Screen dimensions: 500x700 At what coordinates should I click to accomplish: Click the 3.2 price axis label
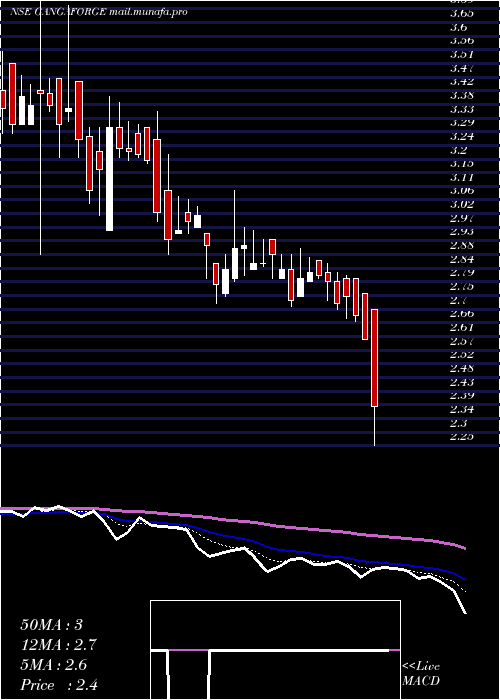click(458, 150)
